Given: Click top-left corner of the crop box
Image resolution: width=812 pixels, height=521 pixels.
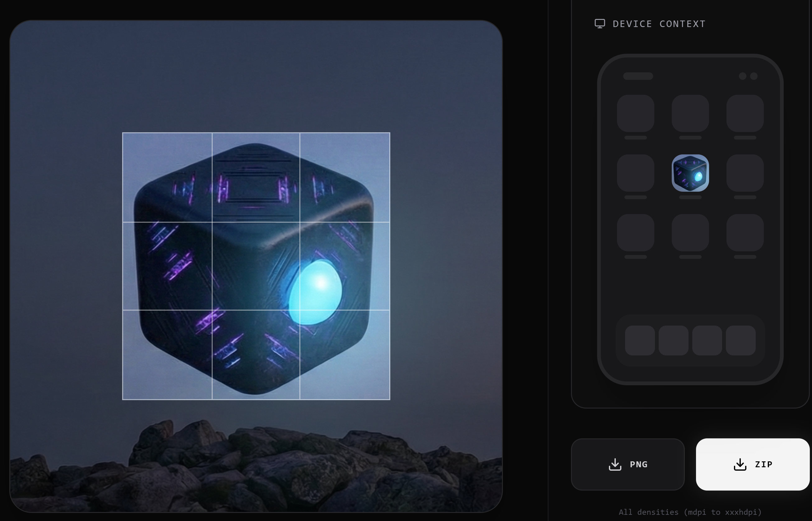Looking at the screenshot, I should (x=123, y=133).
